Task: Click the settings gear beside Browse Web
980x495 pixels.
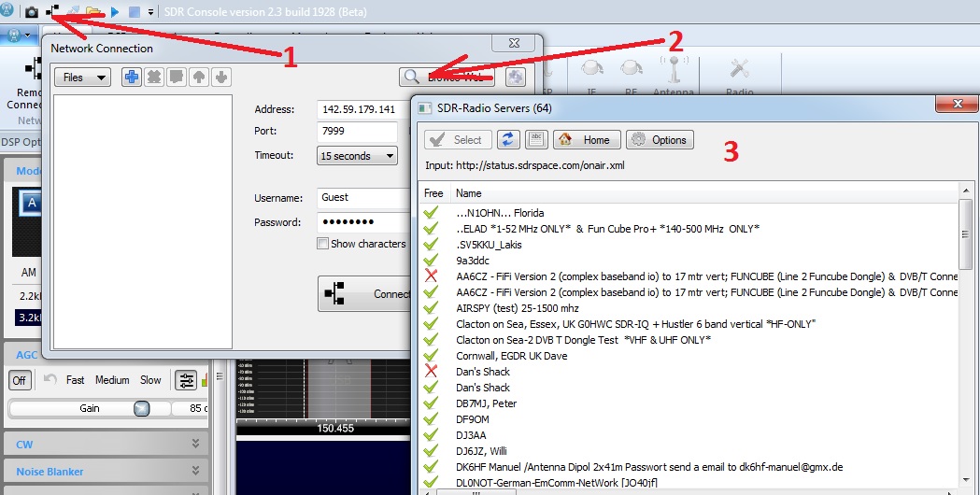Action: pos(515,77)
